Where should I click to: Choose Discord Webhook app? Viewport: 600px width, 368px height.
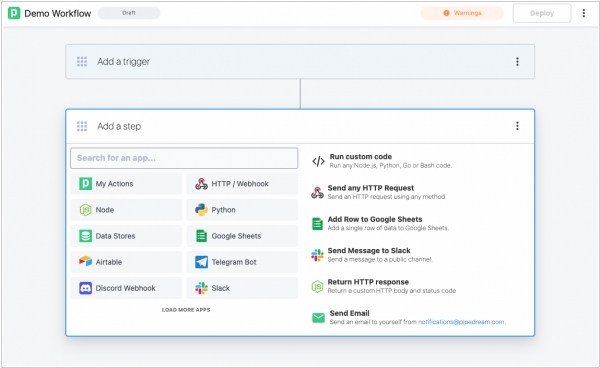coord(126,288)
